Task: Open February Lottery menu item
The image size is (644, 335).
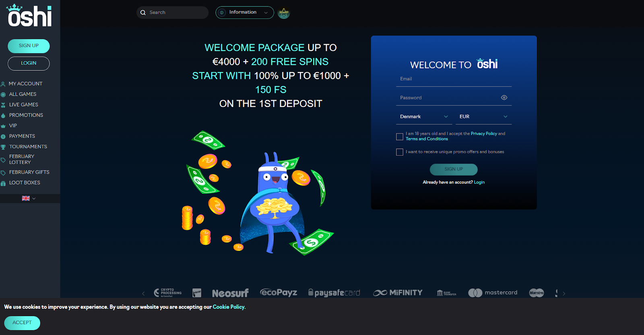Action: click(x=22, y=160)
